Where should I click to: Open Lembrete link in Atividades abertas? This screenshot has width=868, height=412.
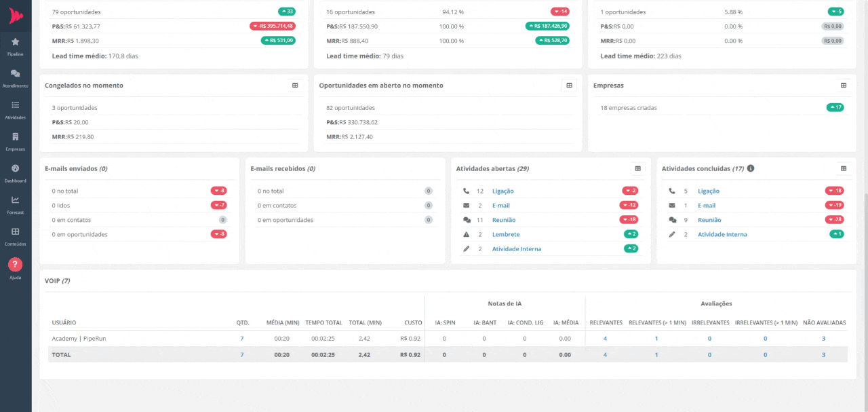[506, 234]
